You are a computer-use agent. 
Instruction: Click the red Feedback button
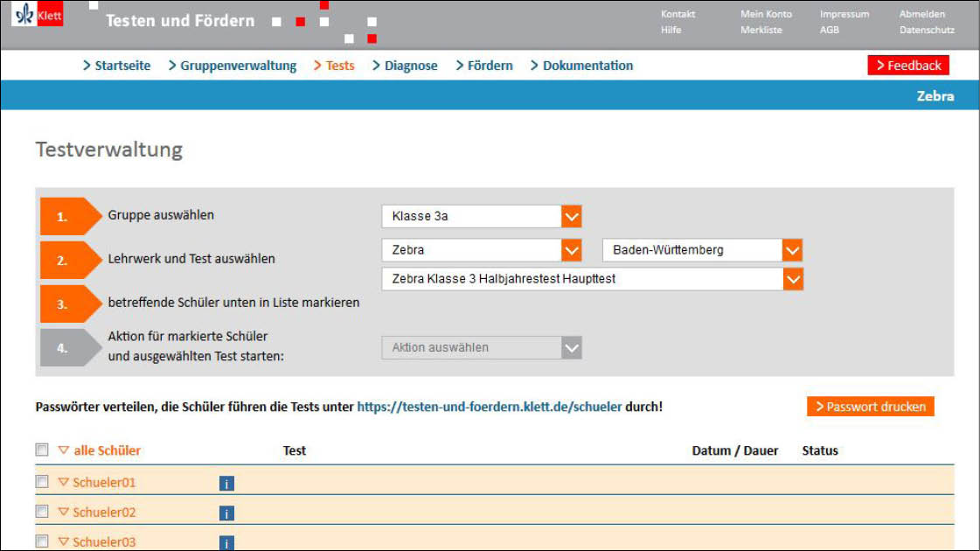pyautogui.click(x=908, y=66)
